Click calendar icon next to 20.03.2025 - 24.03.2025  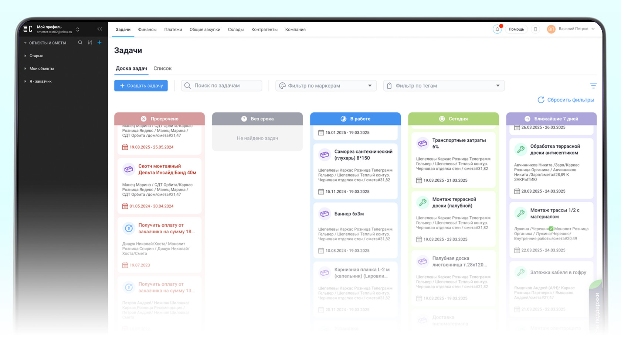517,191
